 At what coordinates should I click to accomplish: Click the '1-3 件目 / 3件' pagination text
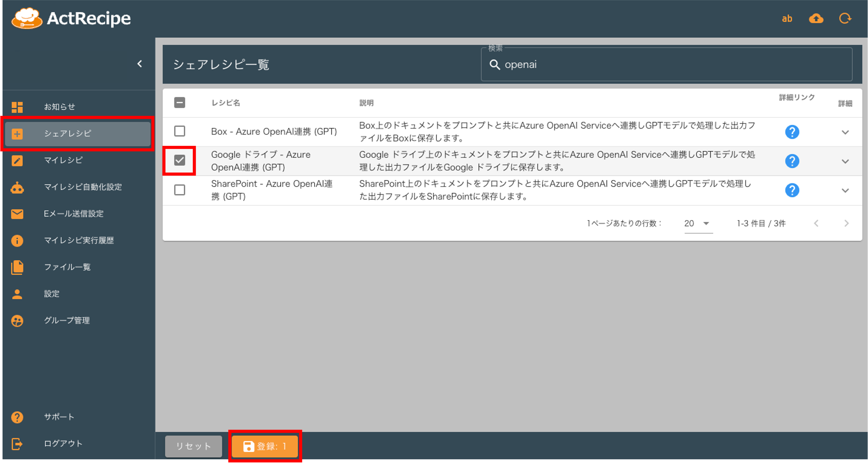coord(761,224)
